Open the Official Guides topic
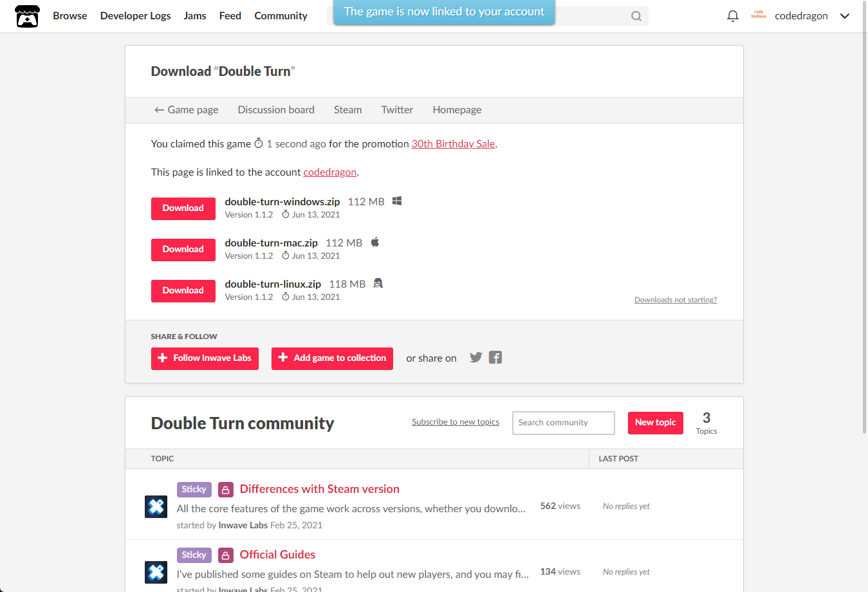The image size is (868, 592). 277,555
